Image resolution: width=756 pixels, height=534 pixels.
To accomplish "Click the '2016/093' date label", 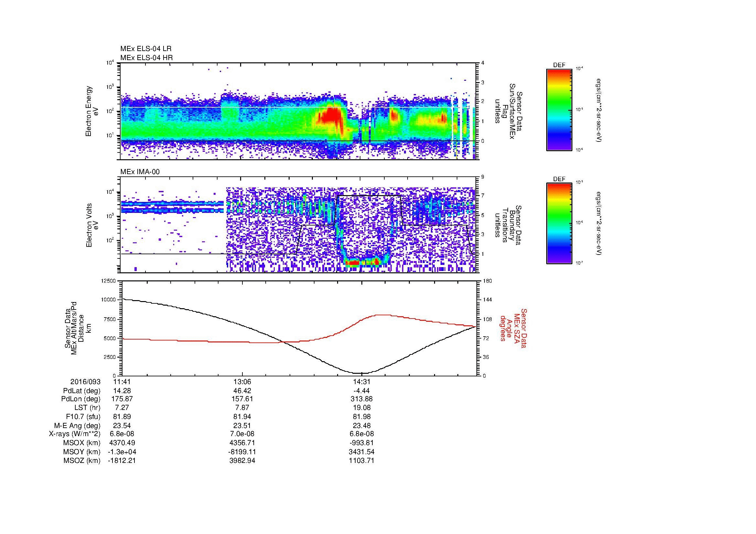I will click(x=85, y=382).
